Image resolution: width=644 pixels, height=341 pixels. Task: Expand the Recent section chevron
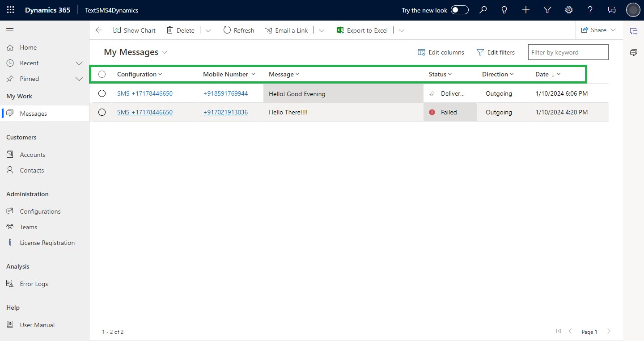point(79,63)
